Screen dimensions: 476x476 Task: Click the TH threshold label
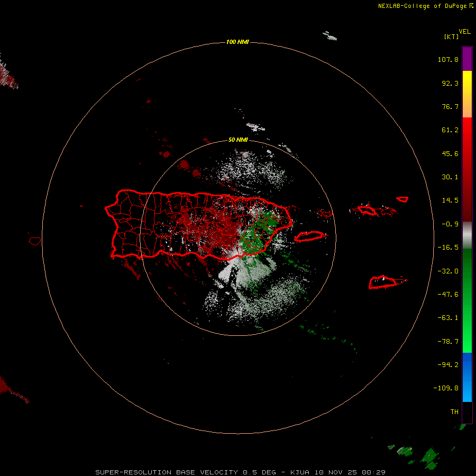tap(454, 412)
